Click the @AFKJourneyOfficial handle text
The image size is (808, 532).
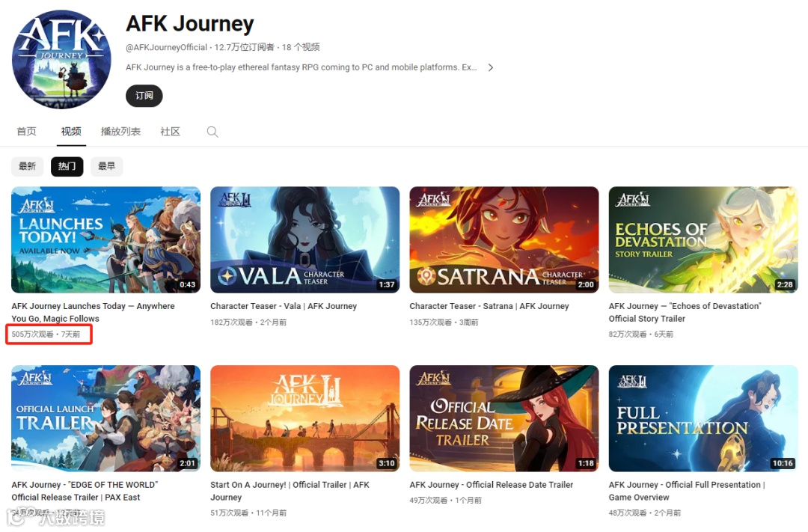tap(166, 47)
